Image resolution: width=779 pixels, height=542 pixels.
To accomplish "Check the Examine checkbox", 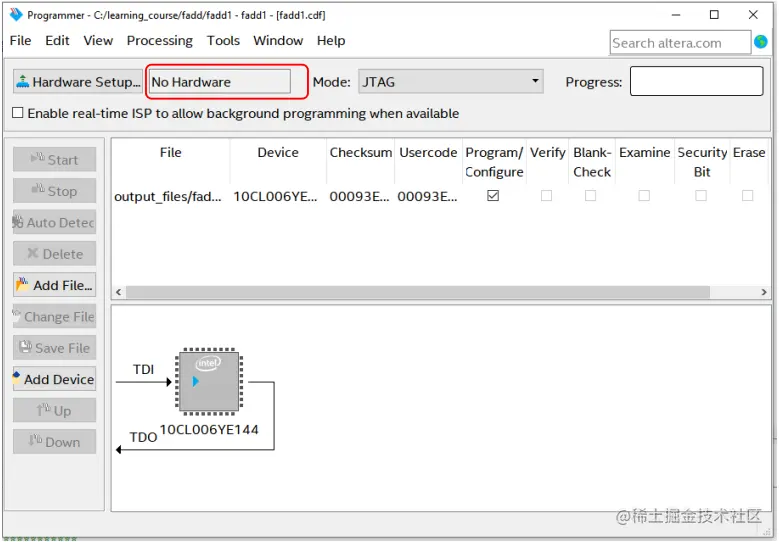I will [x=644, y=196].
